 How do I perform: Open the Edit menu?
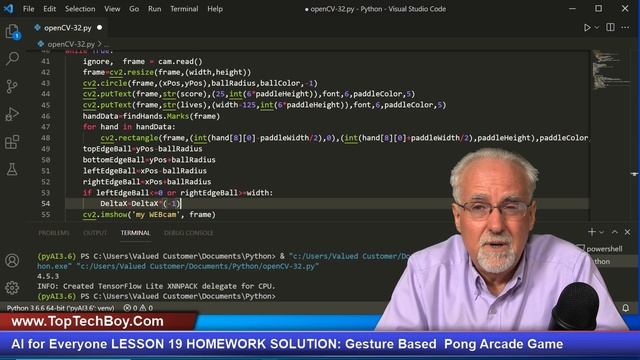[x=49, y=9]
